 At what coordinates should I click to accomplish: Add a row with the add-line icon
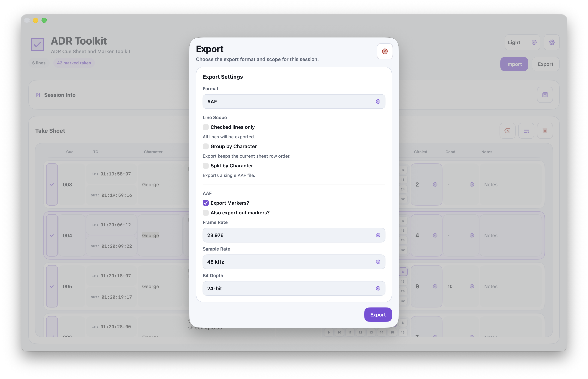tap(526, 131)
